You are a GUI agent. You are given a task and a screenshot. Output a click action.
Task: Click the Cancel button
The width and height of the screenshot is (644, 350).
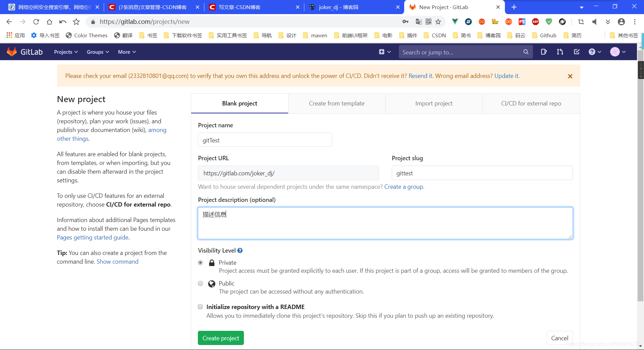click(559, 338)
